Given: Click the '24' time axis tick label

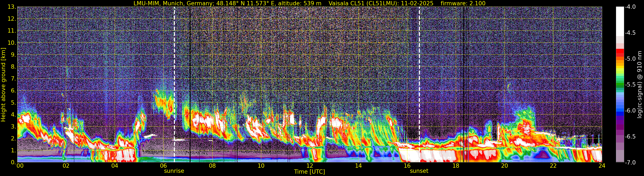Looking at the screenshot, I should [x=602, y=166].
